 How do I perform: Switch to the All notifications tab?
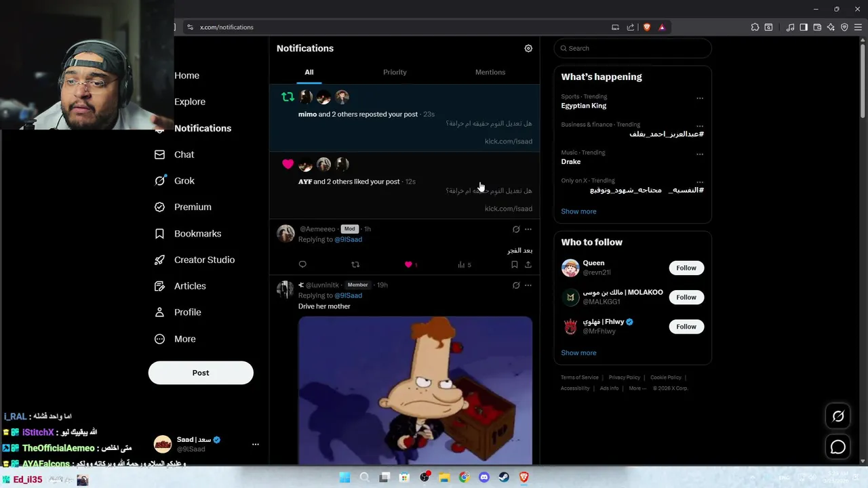tap(309, 72)
